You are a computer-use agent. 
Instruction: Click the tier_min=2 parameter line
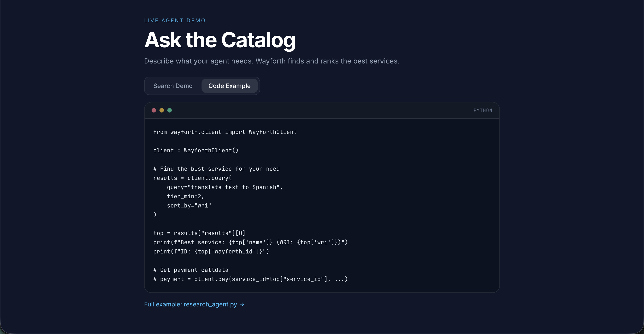(x=185, y=196)
